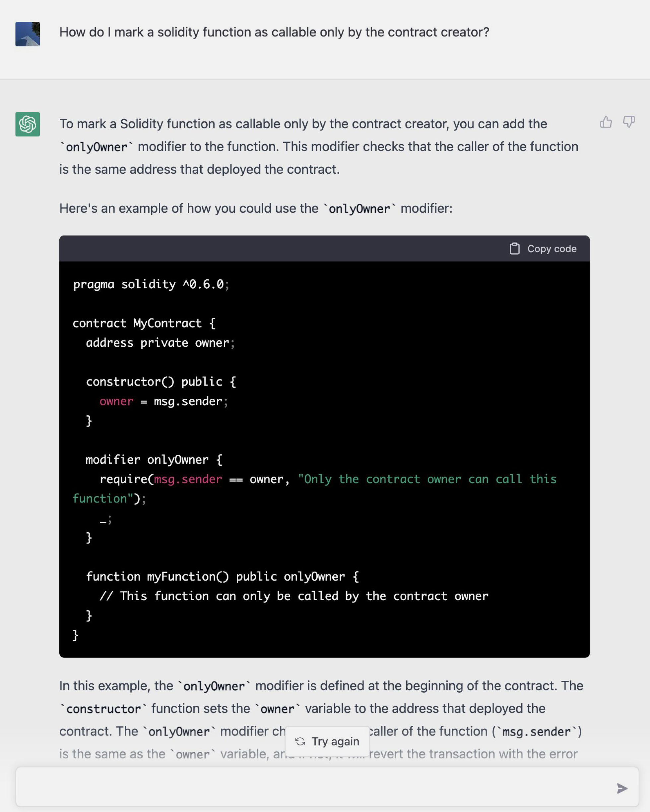Viewport: 650px width, 812px height.
Task: Click the code comment about contract owner
Action: (294, 596)
